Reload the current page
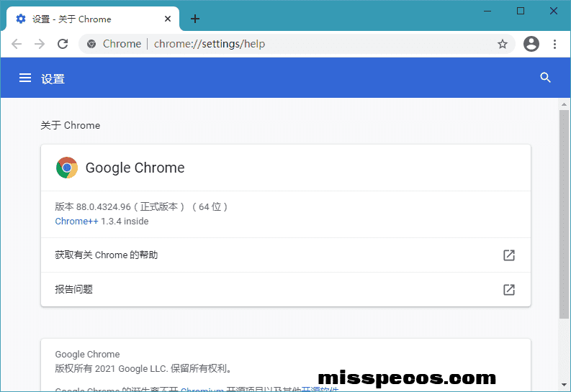This screenshot has height=392, width=571. (63, 44)
